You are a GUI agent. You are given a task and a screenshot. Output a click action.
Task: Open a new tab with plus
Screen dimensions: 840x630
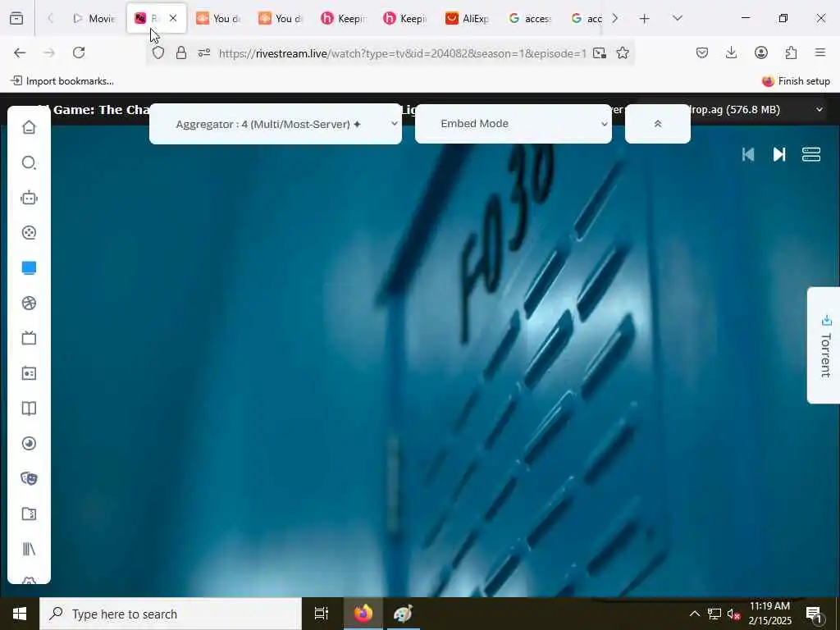[645, 18]
